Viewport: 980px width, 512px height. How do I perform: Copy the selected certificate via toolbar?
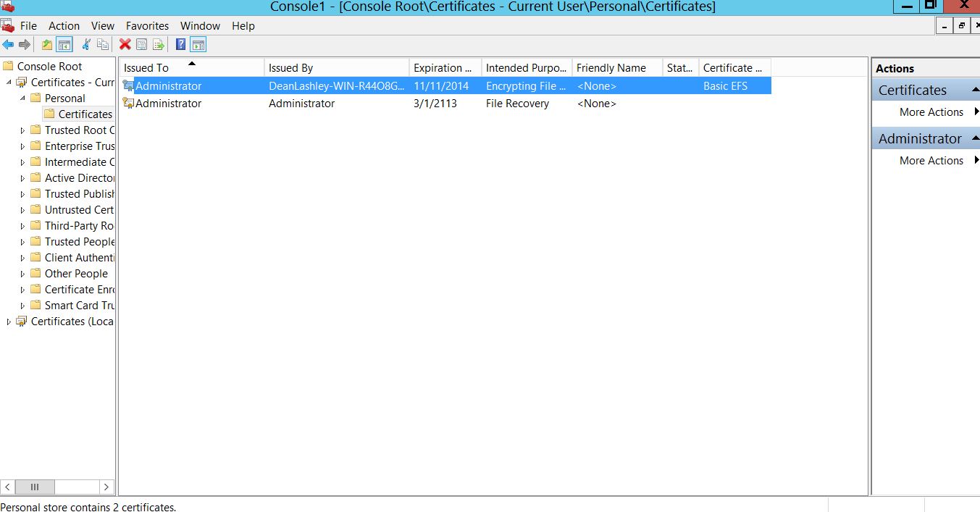(103, 45)
